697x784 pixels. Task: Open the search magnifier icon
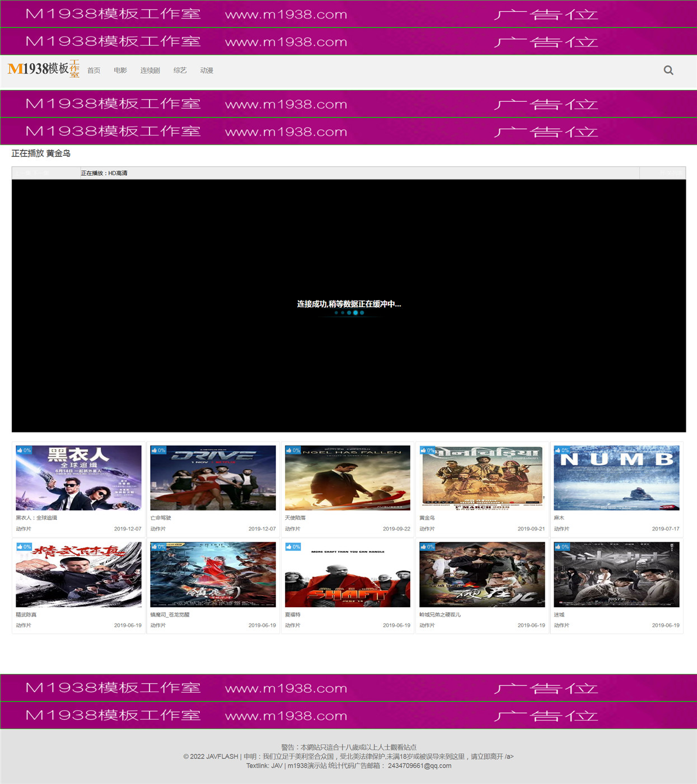[x=668, y=71]
